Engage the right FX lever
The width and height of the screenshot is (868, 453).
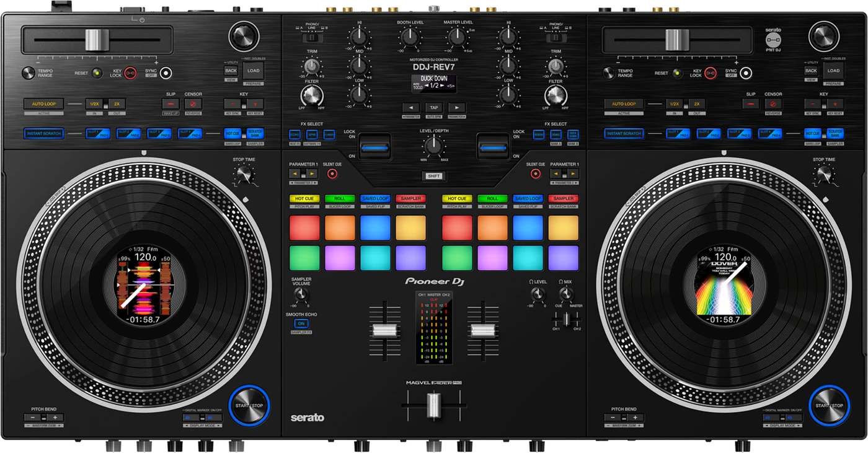coord(492,148)
